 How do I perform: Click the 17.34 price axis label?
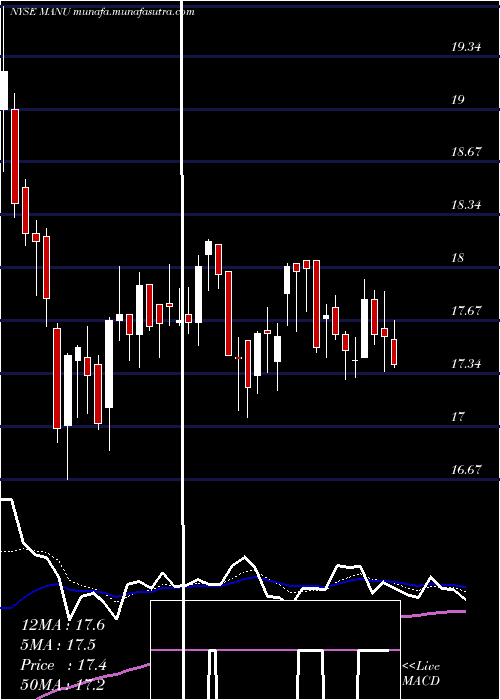pos(466,364)
